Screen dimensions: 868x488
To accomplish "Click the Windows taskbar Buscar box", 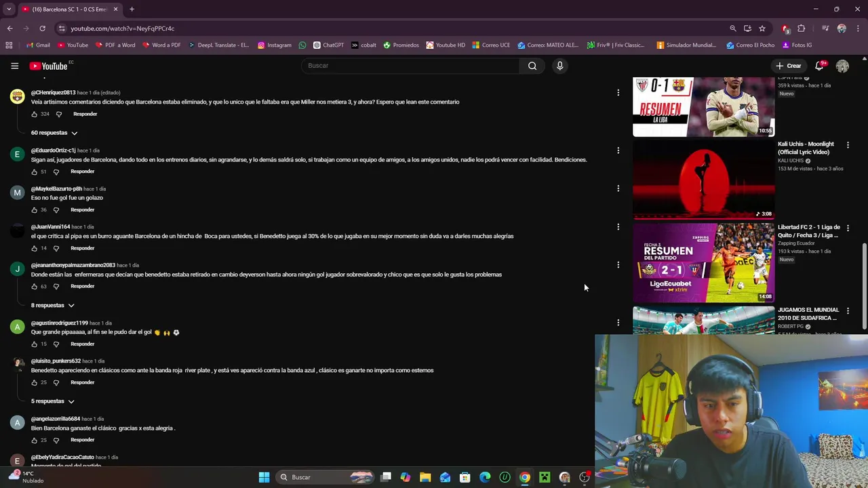I will point(326,477).
